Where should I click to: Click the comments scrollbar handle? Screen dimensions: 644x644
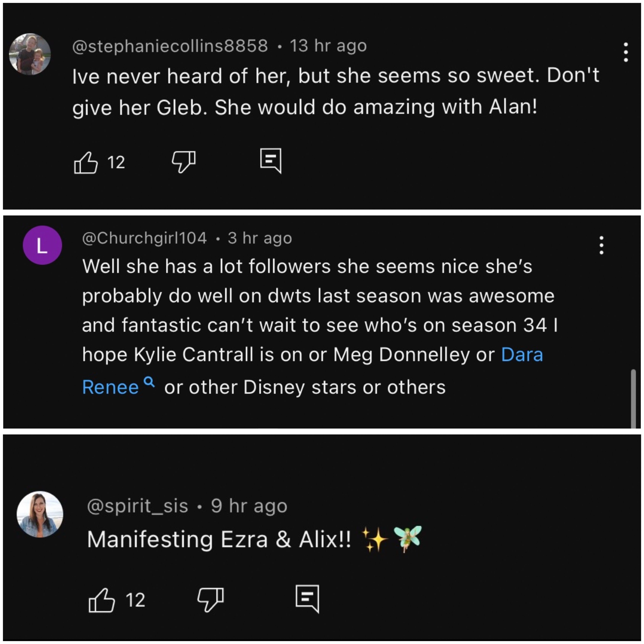pos(633,398)
